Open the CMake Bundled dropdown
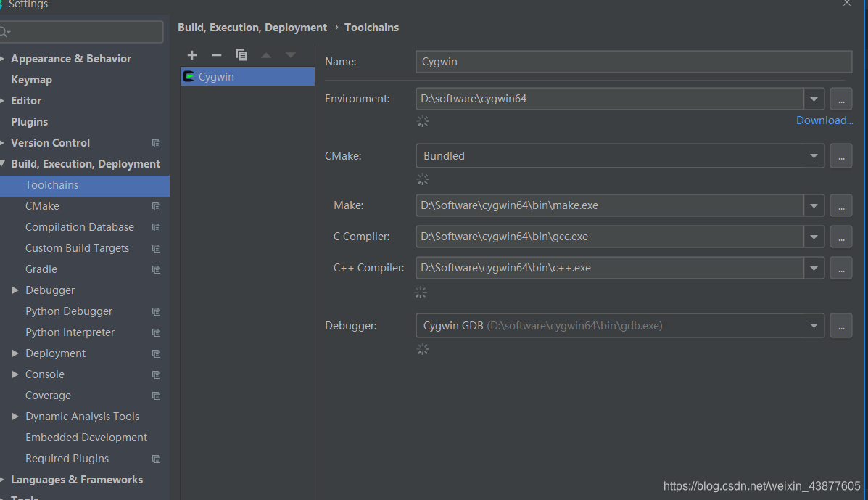The height and width of the screenshot is (500, 868). (x=814, y=155)
